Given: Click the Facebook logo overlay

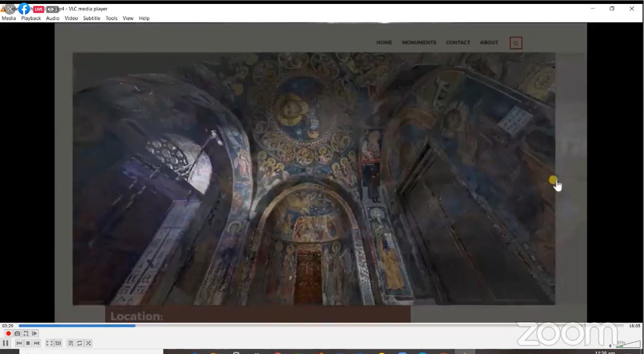Looking at the screenshot, I should click(x=24, y=9).
